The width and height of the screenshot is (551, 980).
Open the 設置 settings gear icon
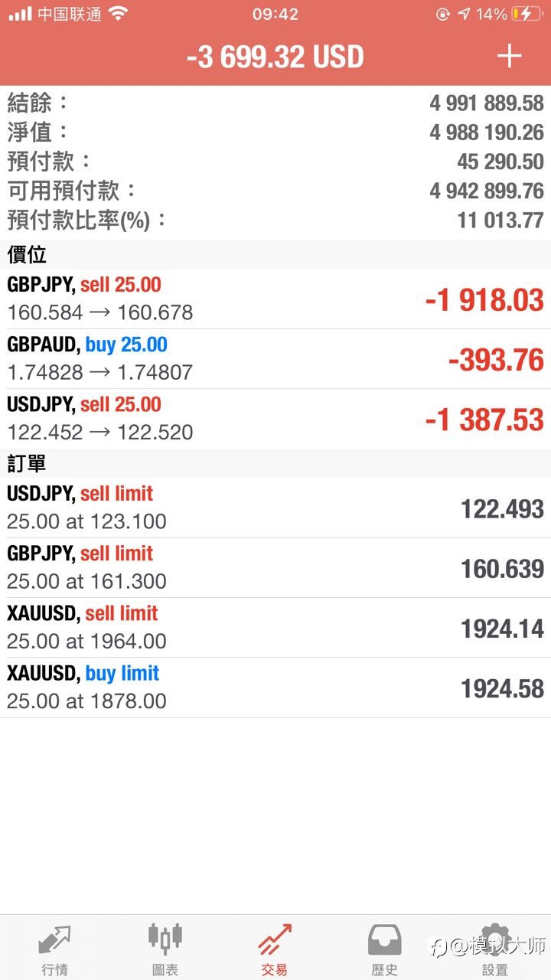494,940
